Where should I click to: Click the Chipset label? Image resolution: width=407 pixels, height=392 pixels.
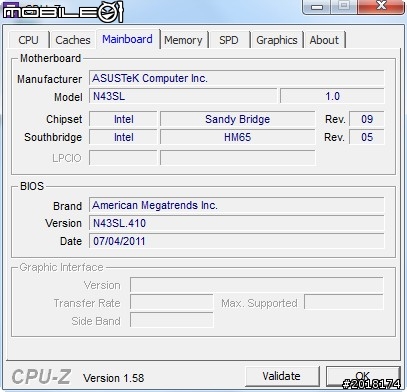[x=64, y=119]
